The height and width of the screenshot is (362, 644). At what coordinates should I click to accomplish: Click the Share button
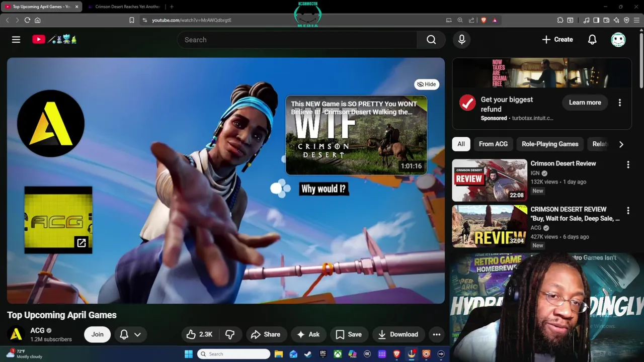[x=265, y=334]
